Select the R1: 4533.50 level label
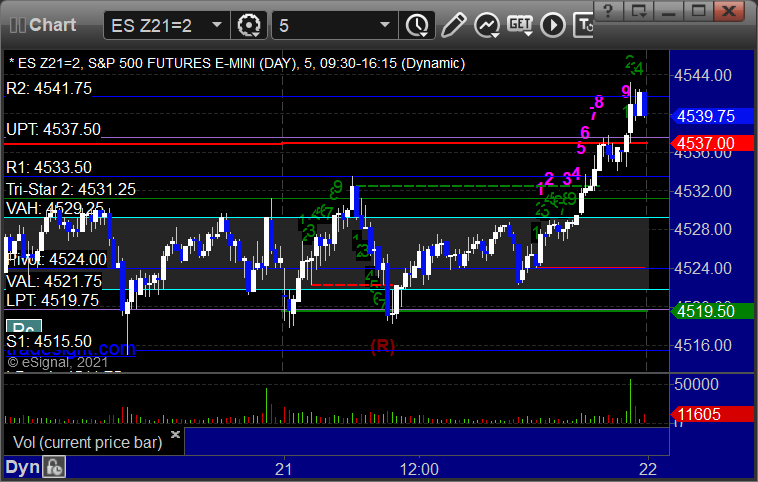758x482 pixels. click(49, 167)
